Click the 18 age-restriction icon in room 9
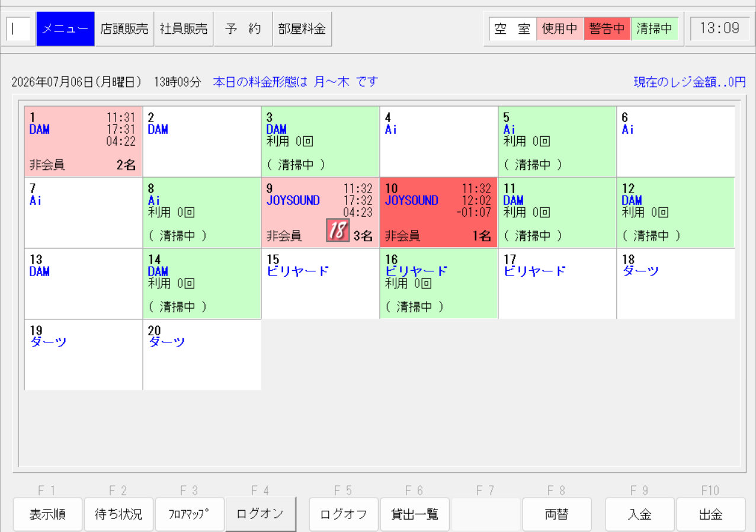Screen dimensions: 756x532 338,230
